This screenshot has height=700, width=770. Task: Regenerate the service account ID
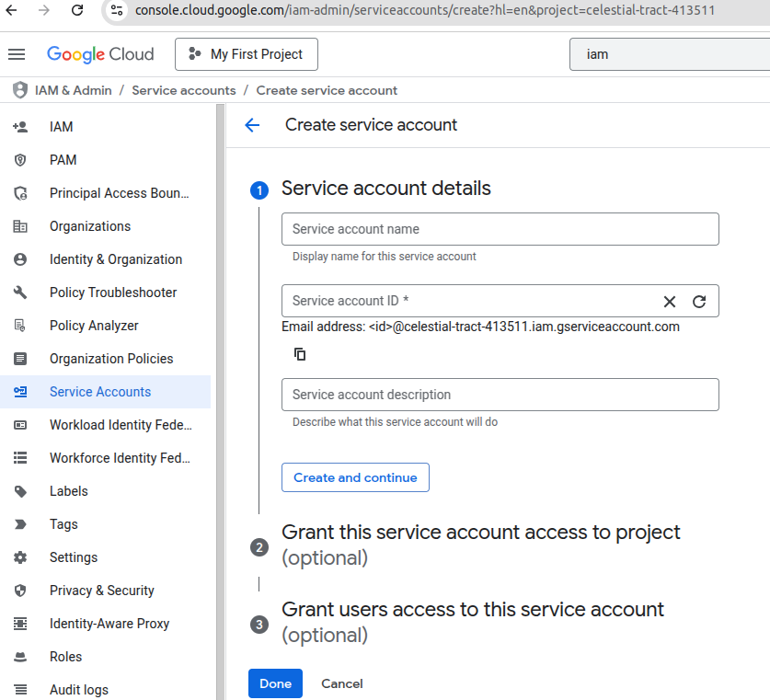coord(699,302)
